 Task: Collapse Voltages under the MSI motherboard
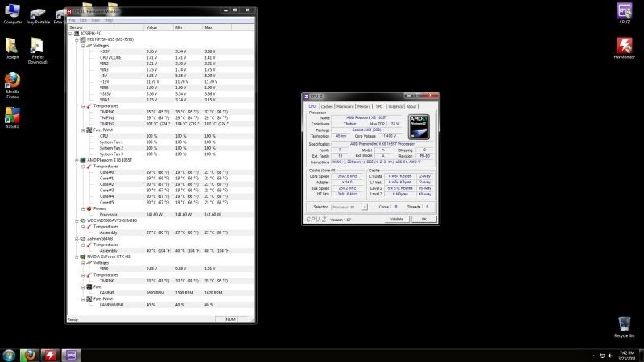click(83, 46)
